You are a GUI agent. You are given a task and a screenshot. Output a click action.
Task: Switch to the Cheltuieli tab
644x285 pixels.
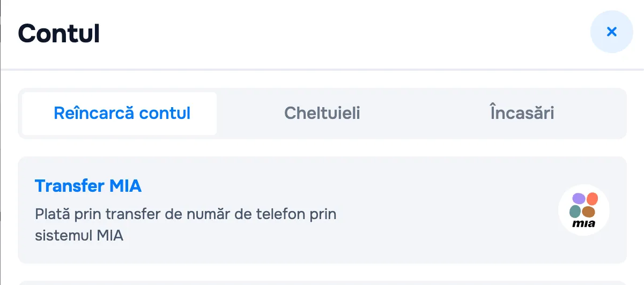coord(322,114)
